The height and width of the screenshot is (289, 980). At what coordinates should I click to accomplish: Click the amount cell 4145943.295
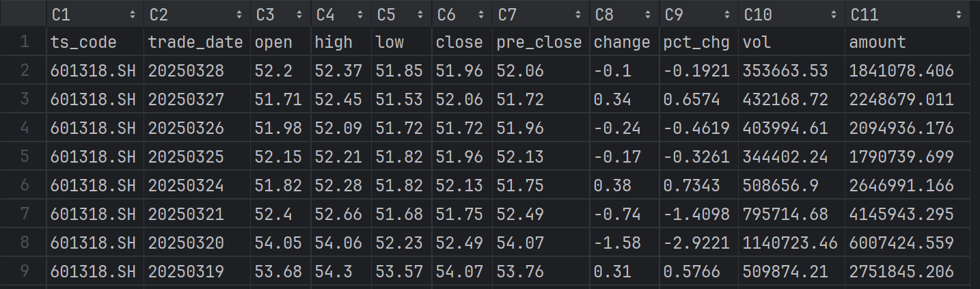[901, 214]
